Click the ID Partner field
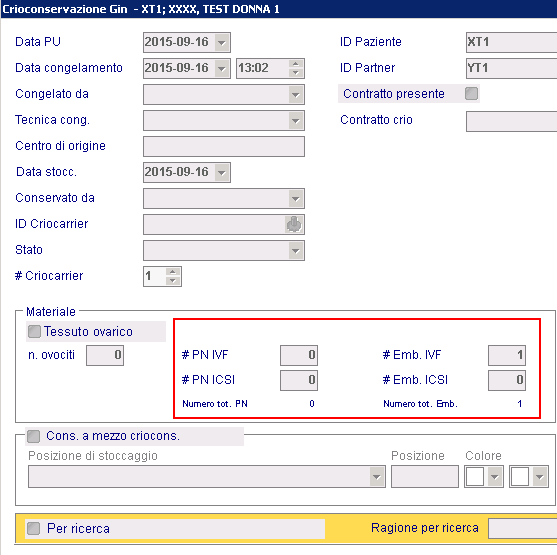Viewport: 557px width, 555px height. pyautogui.click(x=512, y=68)
